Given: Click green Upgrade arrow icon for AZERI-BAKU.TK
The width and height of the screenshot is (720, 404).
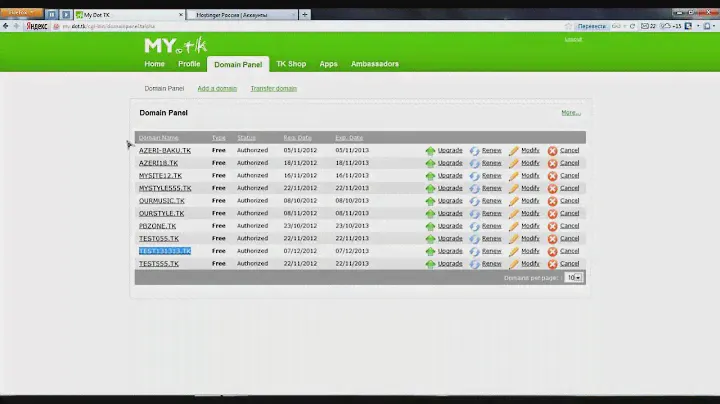Looking at the screenshot, I should pyautogui.click(x=430, y=150).
